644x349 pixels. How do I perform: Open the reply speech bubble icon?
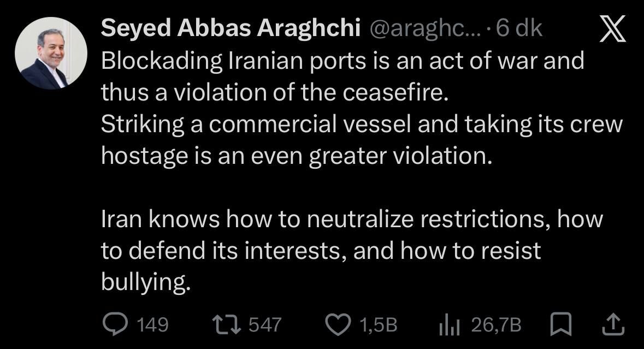pos(115,325)
